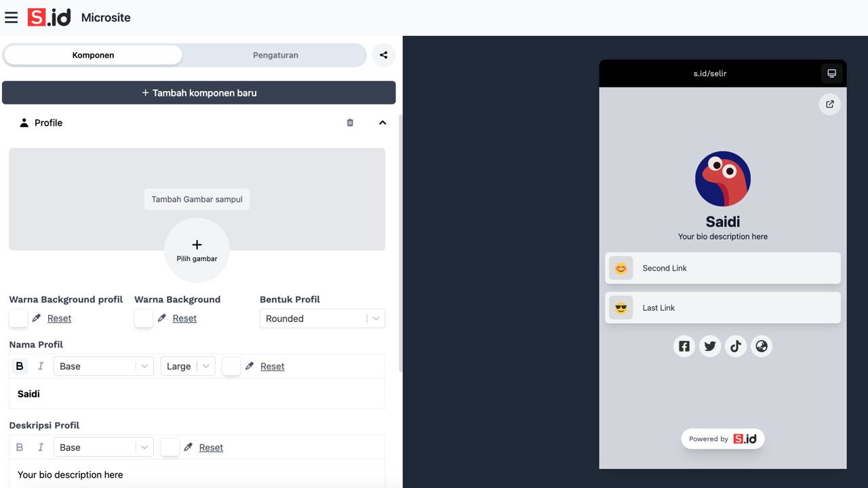
Task: Select the Komponen tab
Action: coord(93,55)
